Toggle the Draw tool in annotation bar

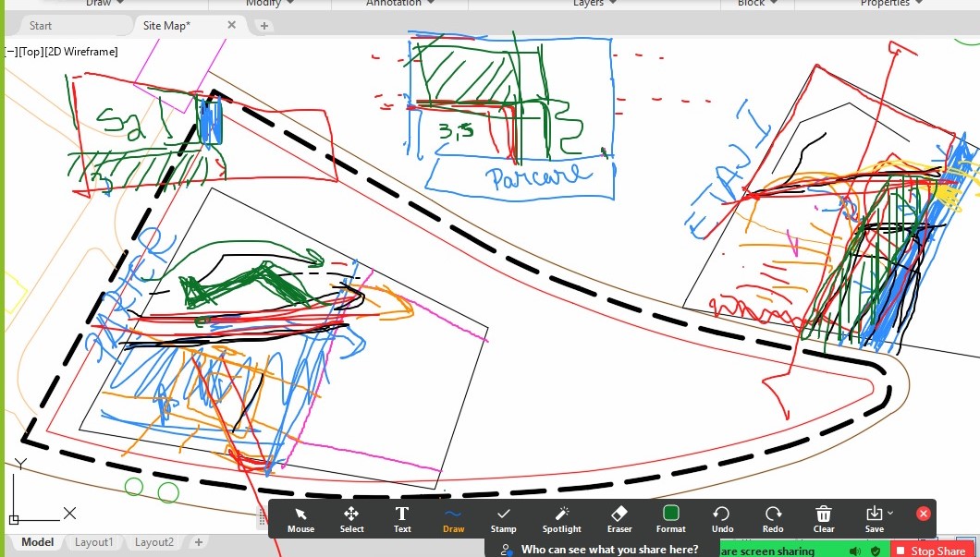click(453, 518)
